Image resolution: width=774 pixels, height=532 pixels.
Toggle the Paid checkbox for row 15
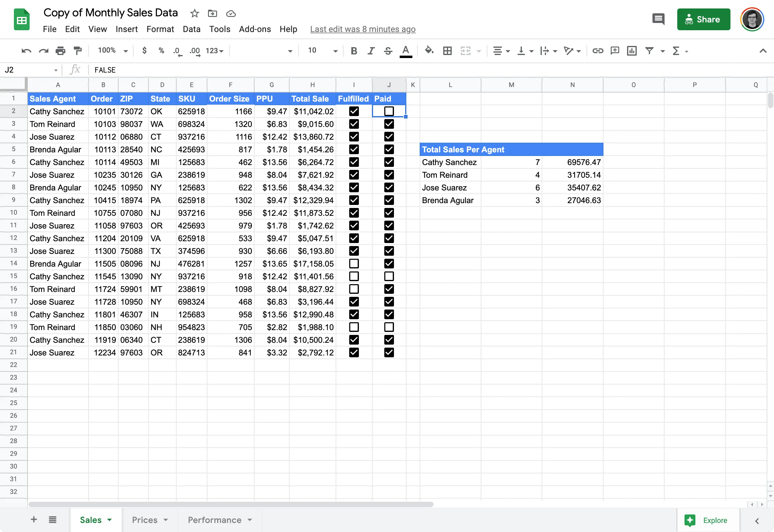pos(389,276)
